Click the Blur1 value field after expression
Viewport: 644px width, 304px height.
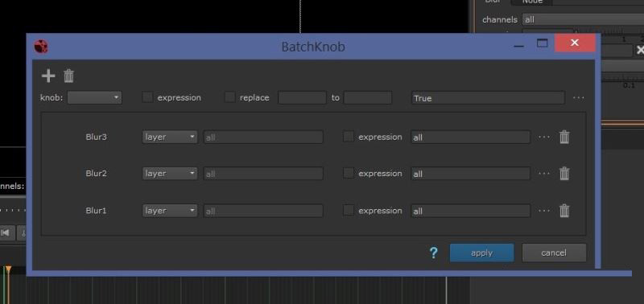click(x=471, y=211)
